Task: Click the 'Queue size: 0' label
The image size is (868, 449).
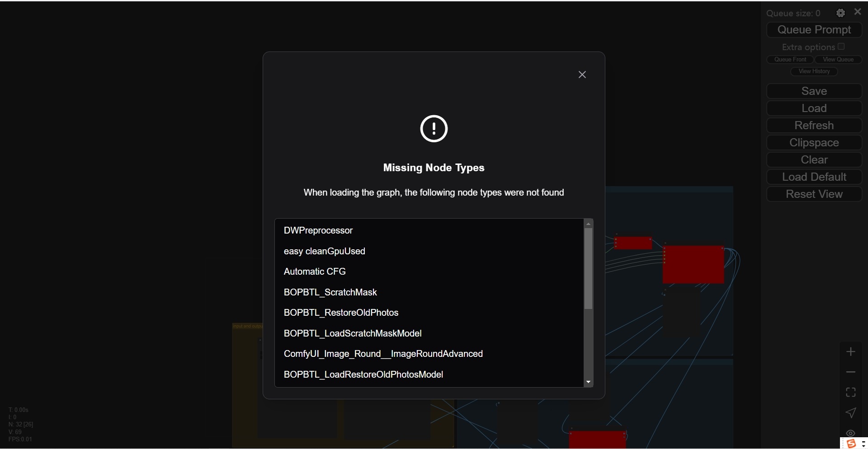Action: 793,14
